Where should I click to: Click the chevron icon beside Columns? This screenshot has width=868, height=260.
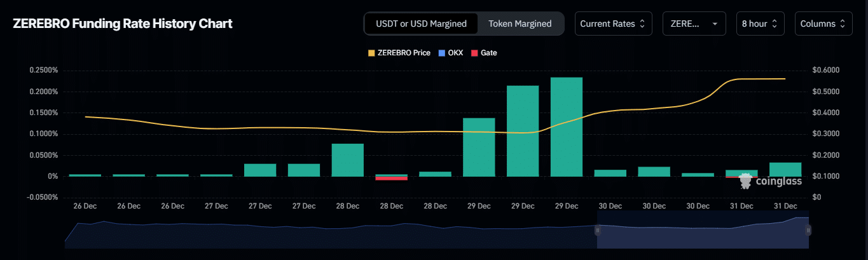(x=843, y=24)
